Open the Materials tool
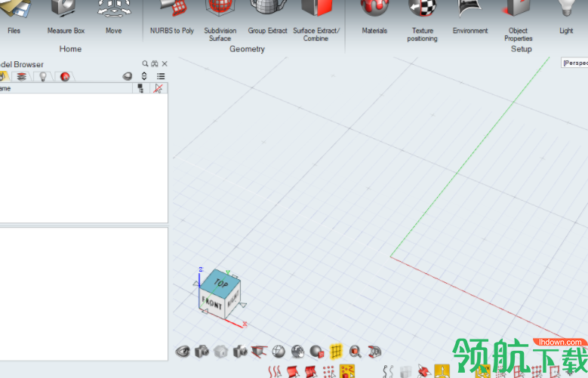Screen dimensions: 588x378 pyautogui.click(x=374, y=17)
